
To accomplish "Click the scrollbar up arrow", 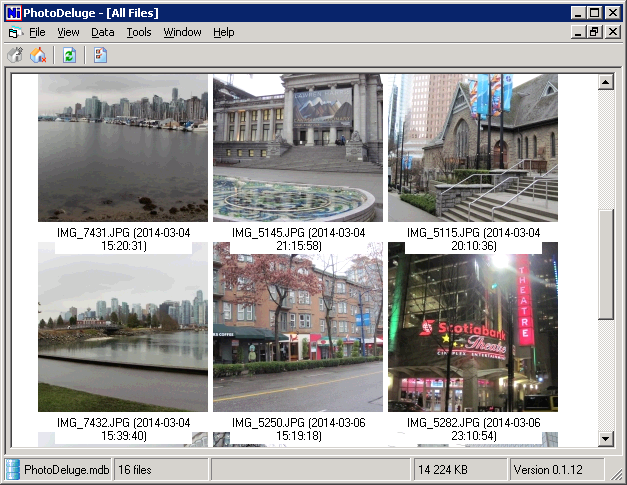I will click(605, 82).
